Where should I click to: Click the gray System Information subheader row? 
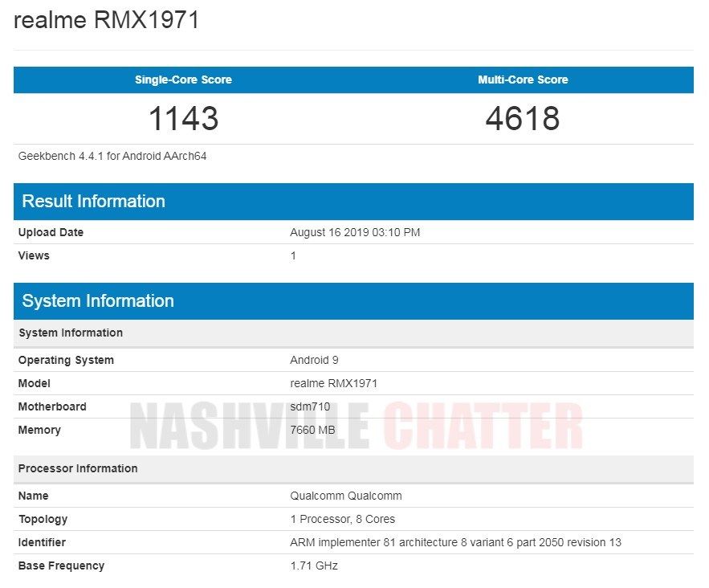[353, 333]
